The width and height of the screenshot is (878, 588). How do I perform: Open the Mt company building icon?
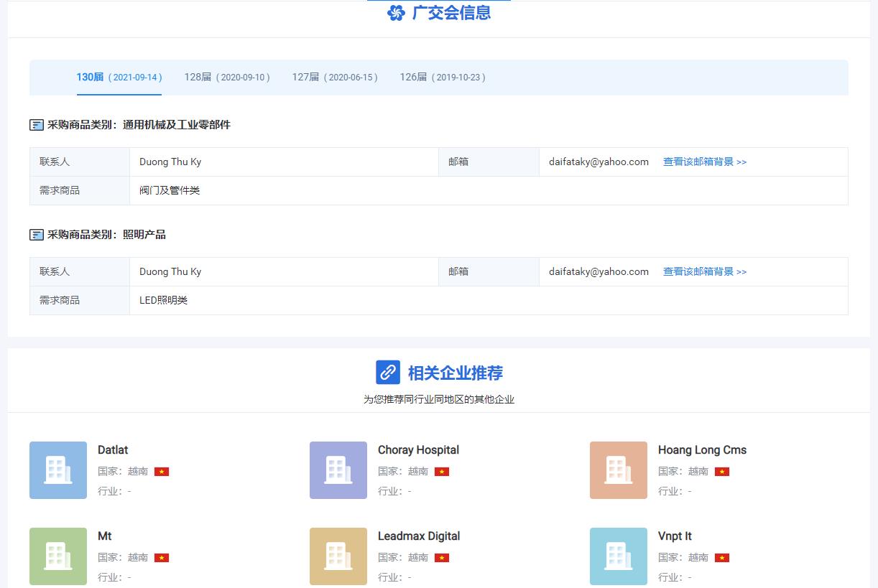(58, 556)
